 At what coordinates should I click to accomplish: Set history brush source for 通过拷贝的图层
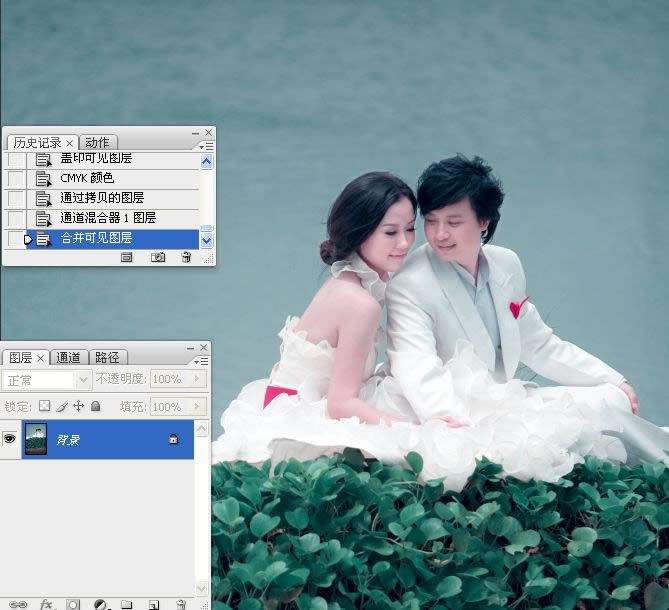16,198
